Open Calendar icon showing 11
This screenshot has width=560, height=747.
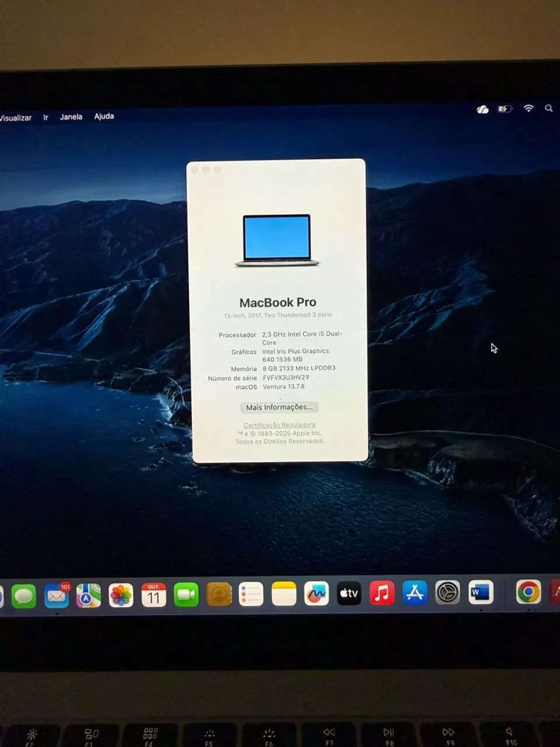pos(154,595)
